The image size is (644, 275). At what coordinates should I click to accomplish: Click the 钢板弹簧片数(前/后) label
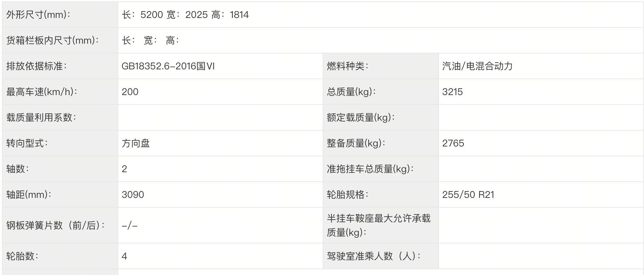point(55,225)
